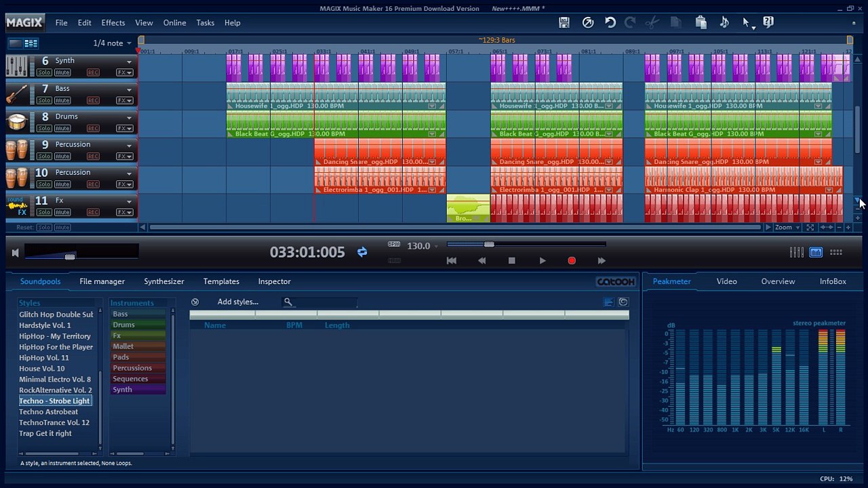Switch arranger to grid view icon
868x488 pixels.
pyautogui.click(x=31, y=43)
